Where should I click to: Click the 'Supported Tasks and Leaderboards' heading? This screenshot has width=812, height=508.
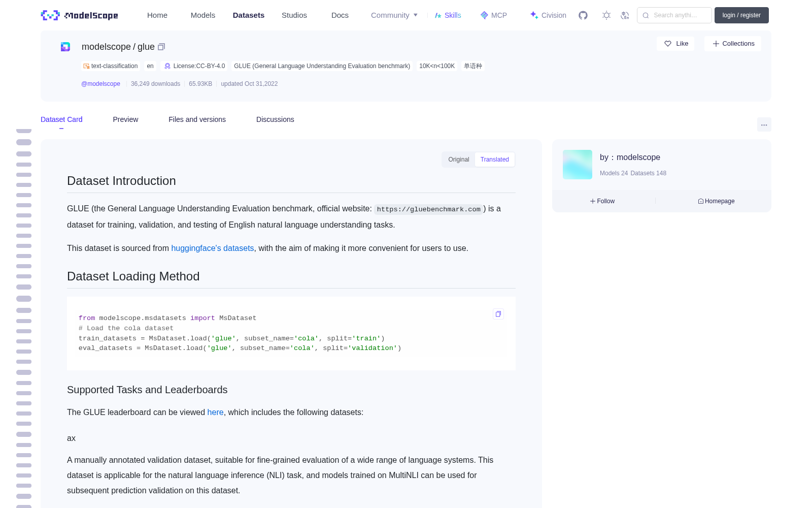point(147,390)
